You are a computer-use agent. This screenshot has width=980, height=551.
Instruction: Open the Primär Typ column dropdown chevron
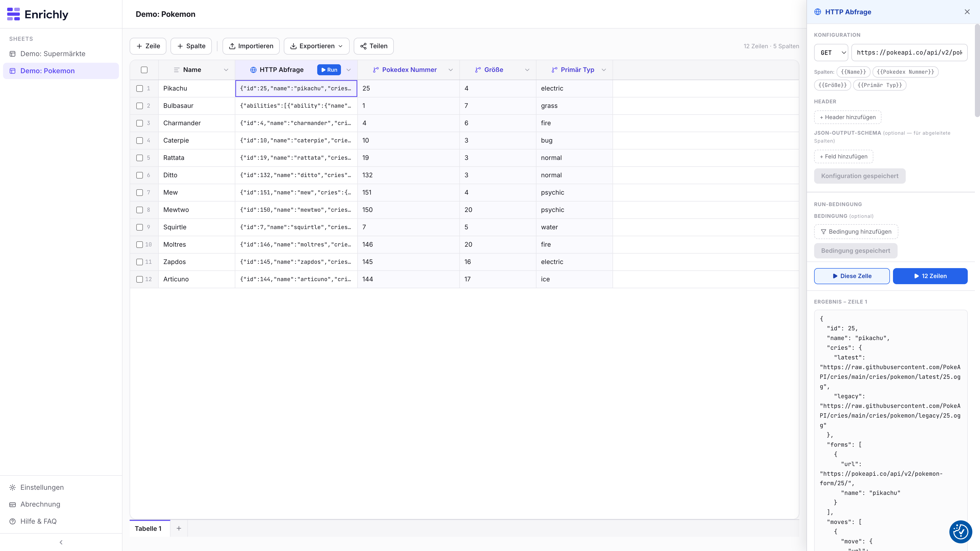coord(604,70)
